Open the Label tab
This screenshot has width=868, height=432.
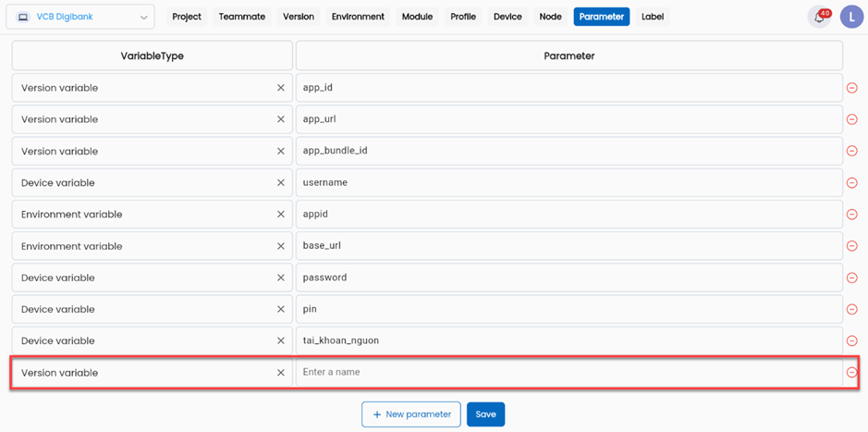coord(653,17)
